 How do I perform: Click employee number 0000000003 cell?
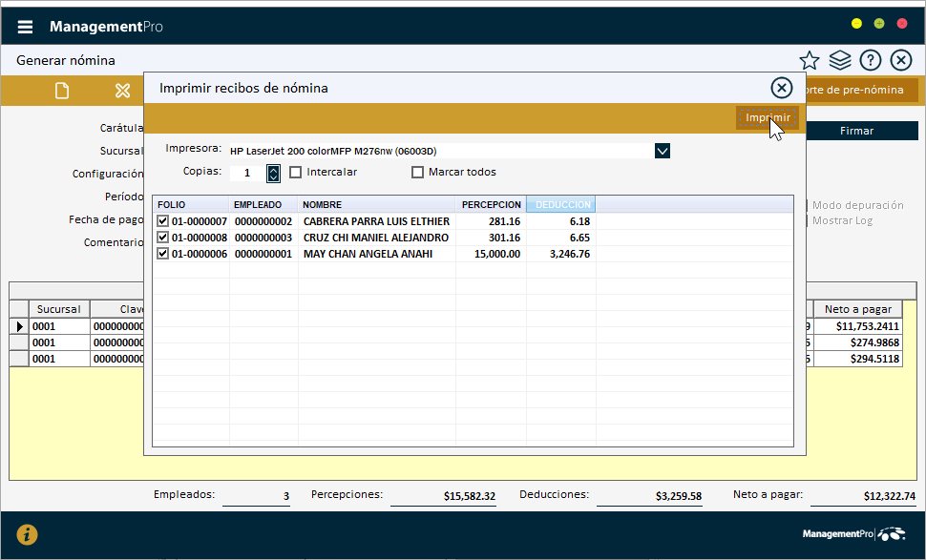[x=263, y=238]
